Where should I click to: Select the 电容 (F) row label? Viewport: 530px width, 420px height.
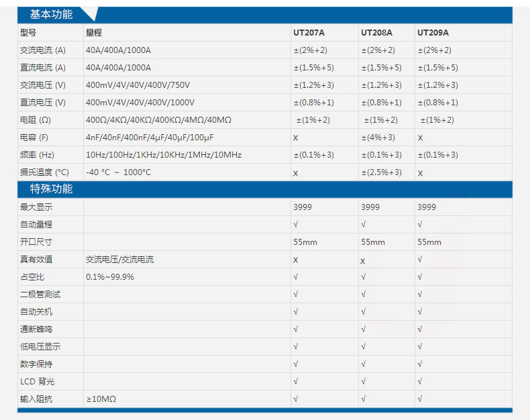[x=34, y=138]
